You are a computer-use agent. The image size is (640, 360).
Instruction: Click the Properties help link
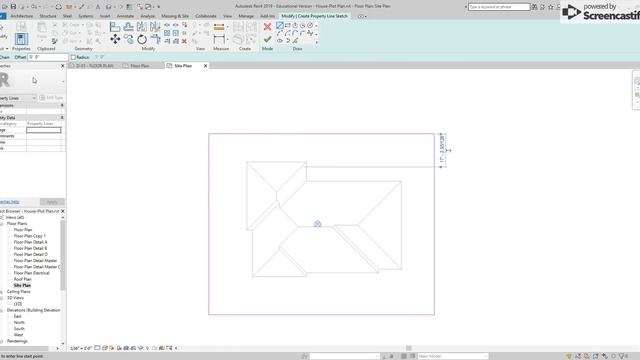point(9,202)
